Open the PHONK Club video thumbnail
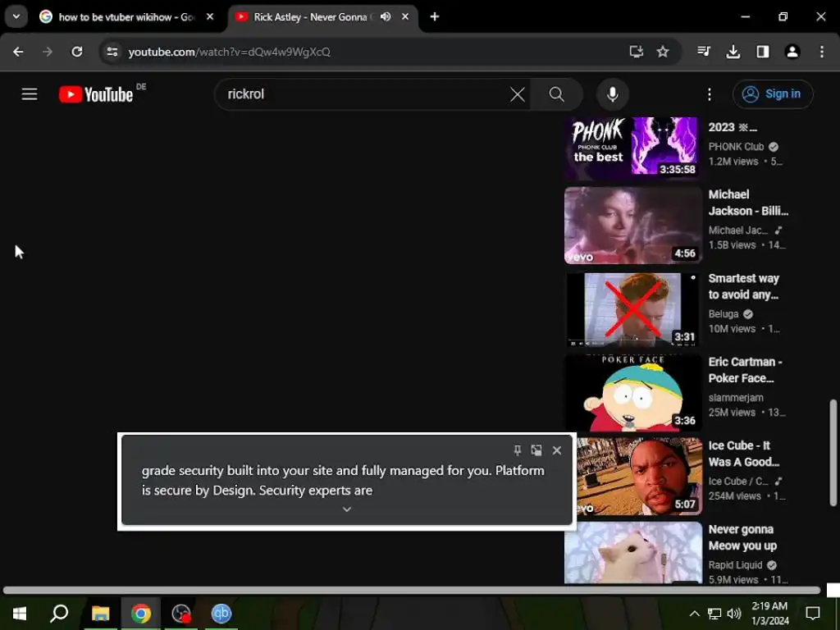 coord(632,148)
